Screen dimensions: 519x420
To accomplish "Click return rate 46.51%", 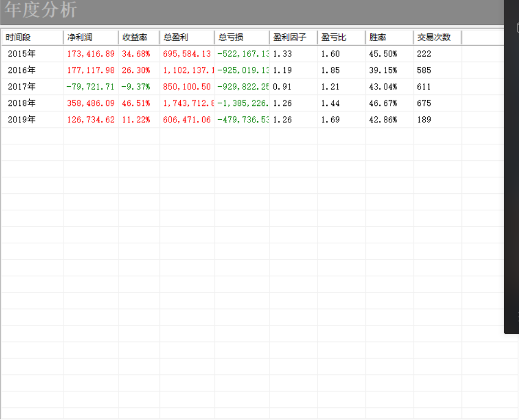I will [136, 103].
